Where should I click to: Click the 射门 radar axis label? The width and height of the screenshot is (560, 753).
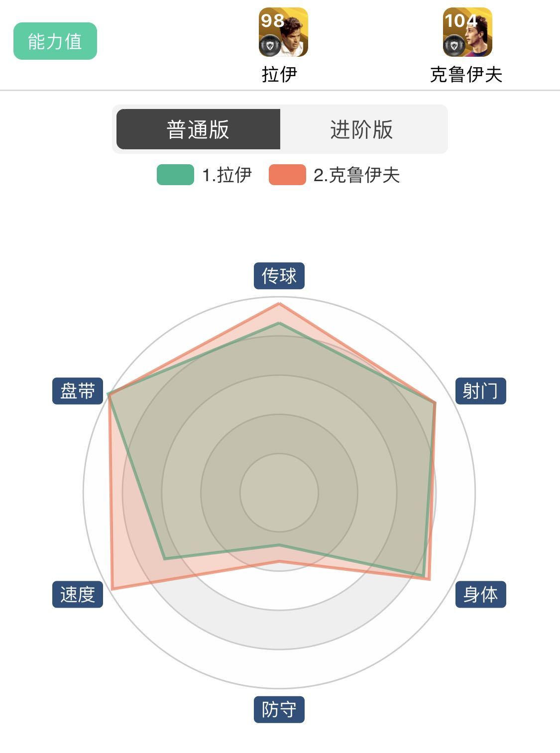(x=481, y=391)
